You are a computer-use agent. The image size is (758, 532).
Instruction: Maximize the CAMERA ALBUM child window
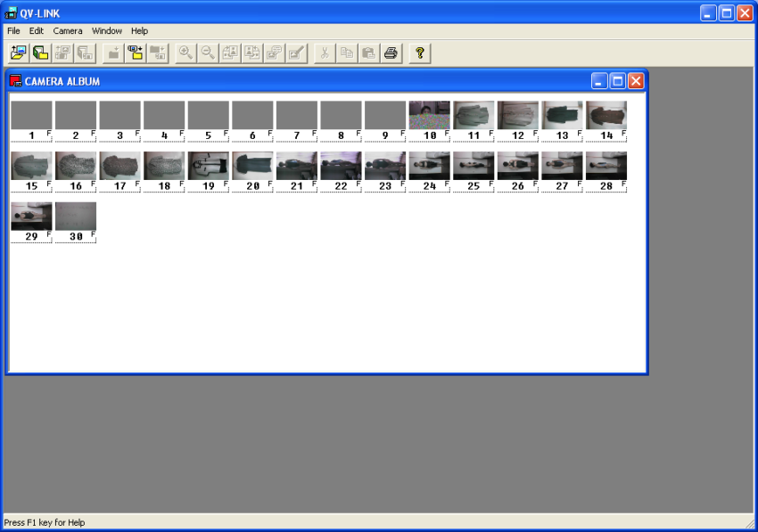[618, 81]
